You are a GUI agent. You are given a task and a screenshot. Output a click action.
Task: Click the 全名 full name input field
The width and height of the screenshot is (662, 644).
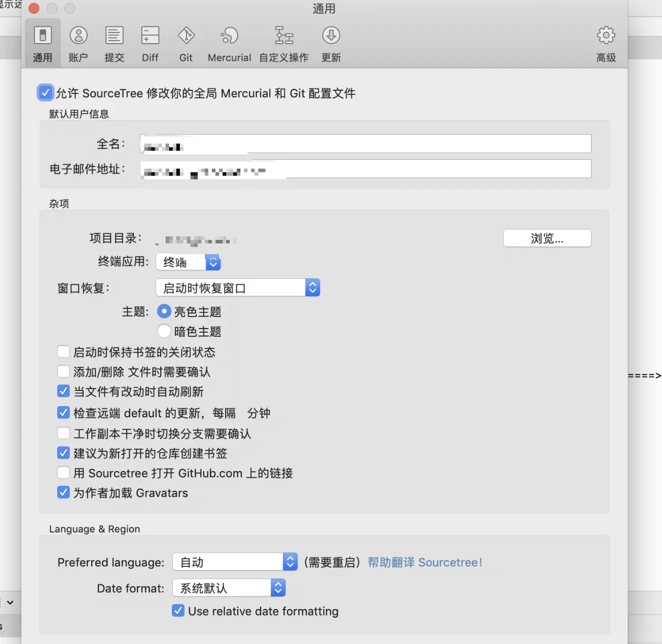365,144
